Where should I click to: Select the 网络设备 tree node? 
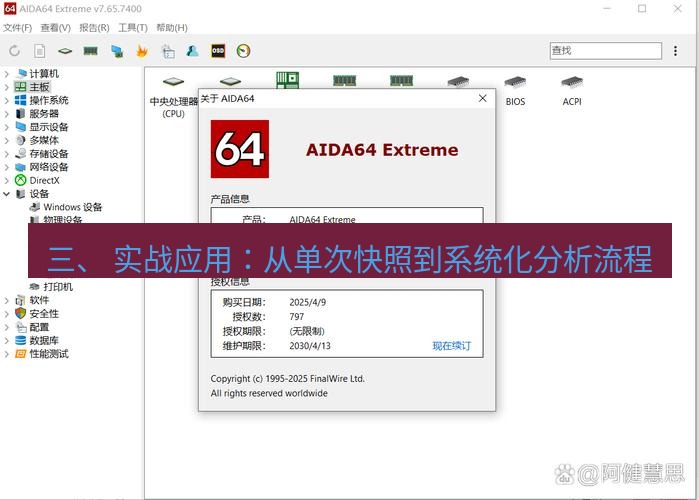[x=49, y=167]
